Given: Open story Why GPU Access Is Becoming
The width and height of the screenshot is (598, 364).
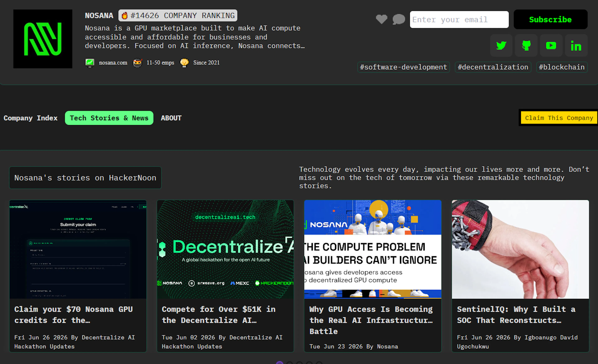Looking at the screenshot, I should pos(371,320).
